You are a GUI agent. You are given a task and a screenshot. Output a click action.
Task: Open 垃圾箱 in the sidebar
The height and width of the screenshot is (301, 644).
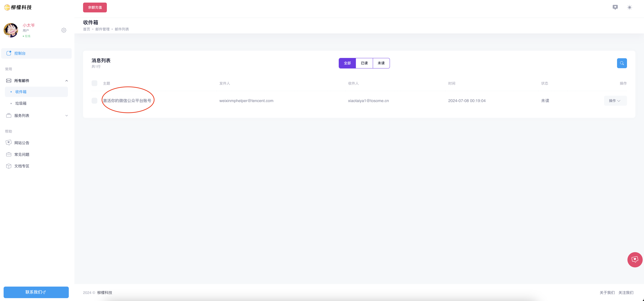[x=21, y=103]
